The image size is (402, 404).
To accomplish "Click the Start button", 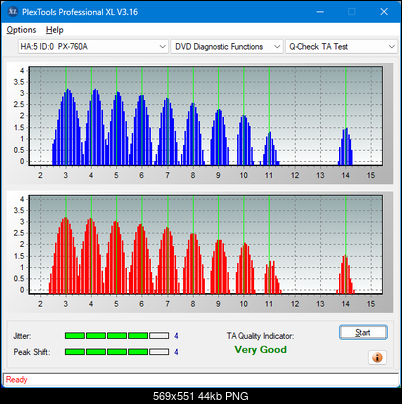I will click(363, 332).
